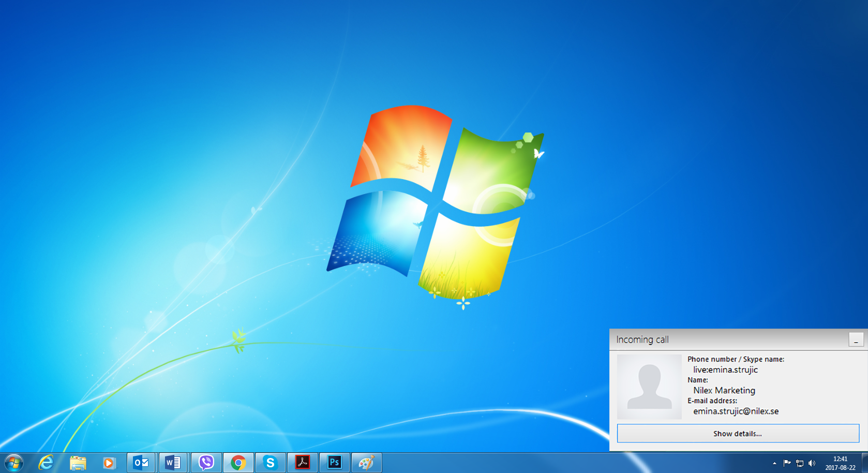Open Adobe Acrobat from the taskbar
This screenshot has width=868, height=473.
click(x=302, y=462)
